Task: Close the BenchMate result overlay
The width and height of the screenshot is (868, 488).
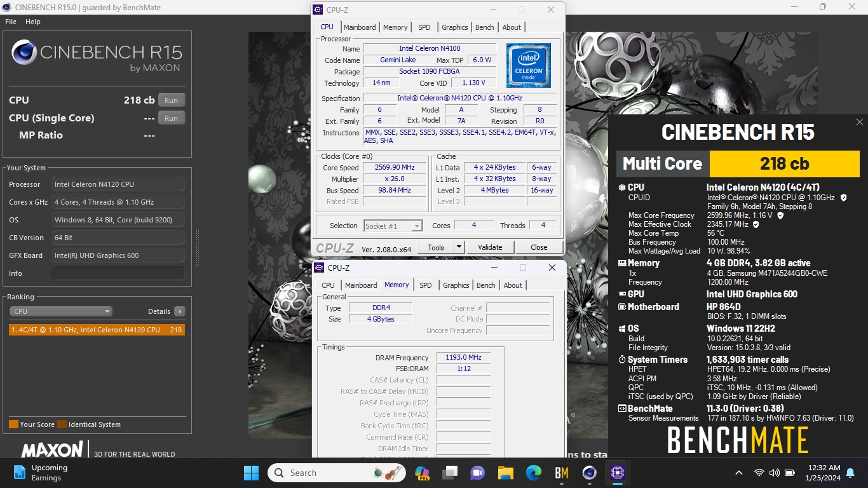Action: click(859, 122)
